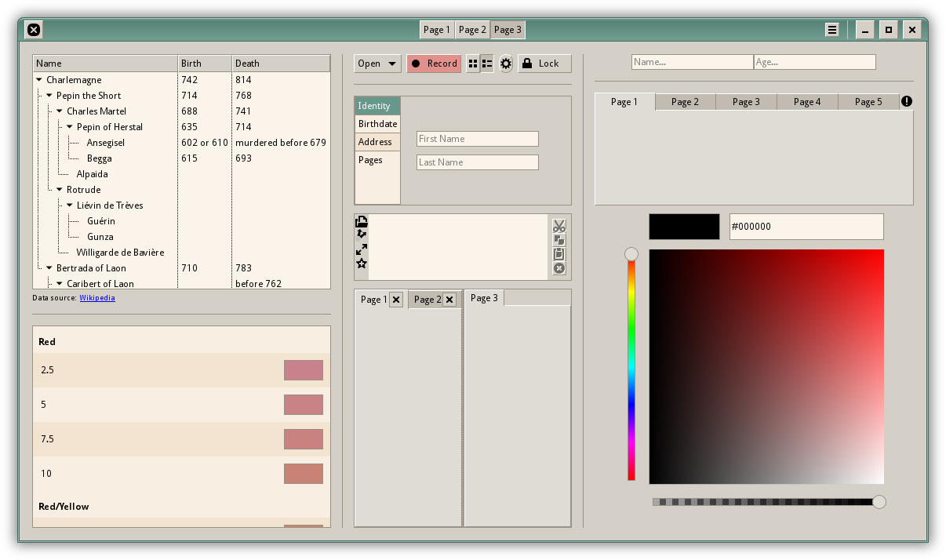The image size is (946, 560).
Task: Click the alpha slider handle
Action: (x=879, y=502)
